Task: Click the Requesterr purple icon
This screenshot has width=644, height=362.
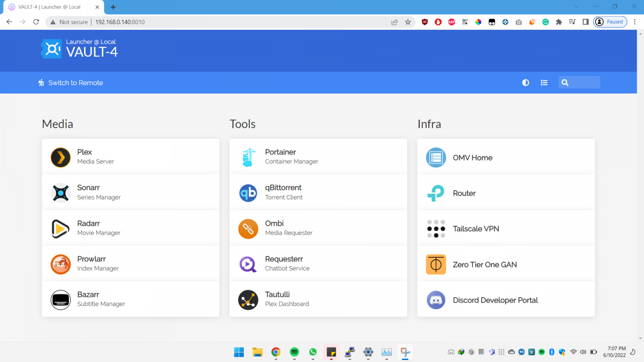Action: [x=248, y=264]
